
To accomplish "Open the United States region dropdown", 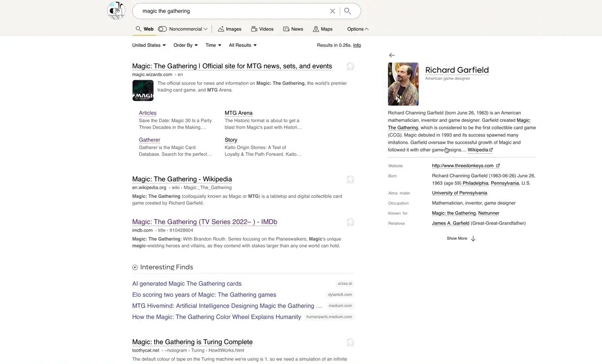I will pos(149,45).
